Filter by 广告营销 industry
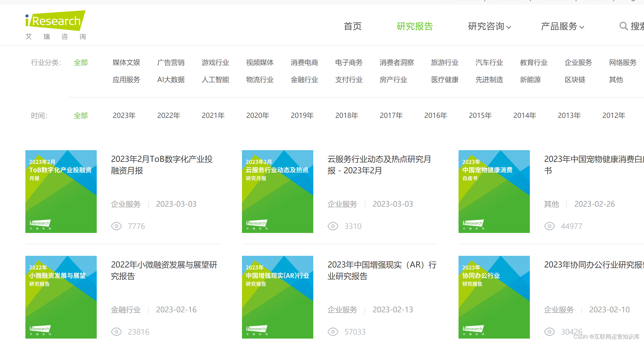Image resolution: width=644 pixels, height=342 pixels. pyautogui.click(x=171, y=63)
